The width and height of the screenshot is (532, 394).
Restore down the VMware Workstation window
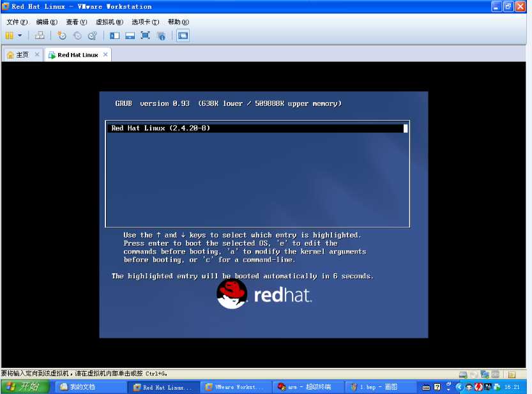point(508,6)
